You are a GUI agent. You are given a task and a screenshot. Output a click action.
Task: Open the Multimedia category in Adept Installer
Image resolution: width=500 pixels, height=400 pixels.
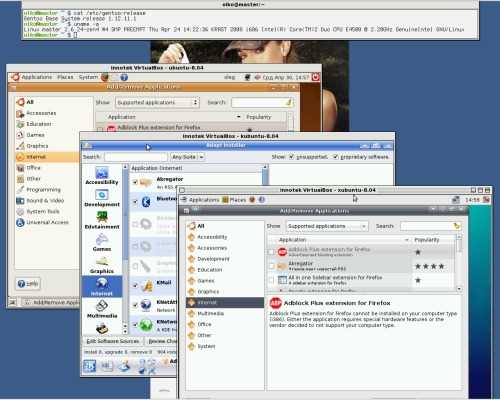102,309
